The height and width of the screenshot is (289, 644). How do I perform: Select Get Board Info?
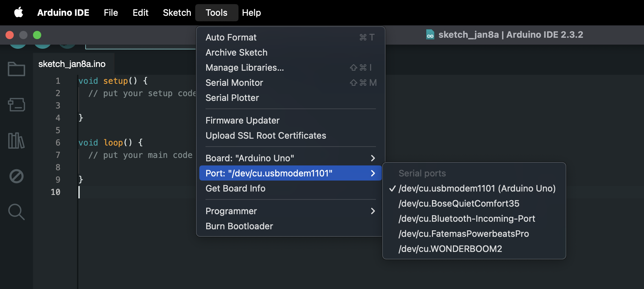tap(291, 188)
